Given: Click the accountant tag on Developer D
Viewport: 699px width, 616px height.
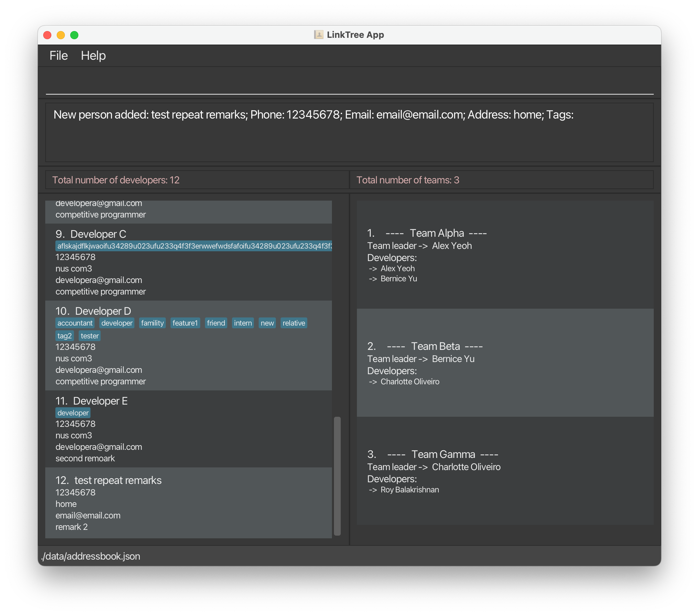Looking at the screenshot, I should [75, 323].
